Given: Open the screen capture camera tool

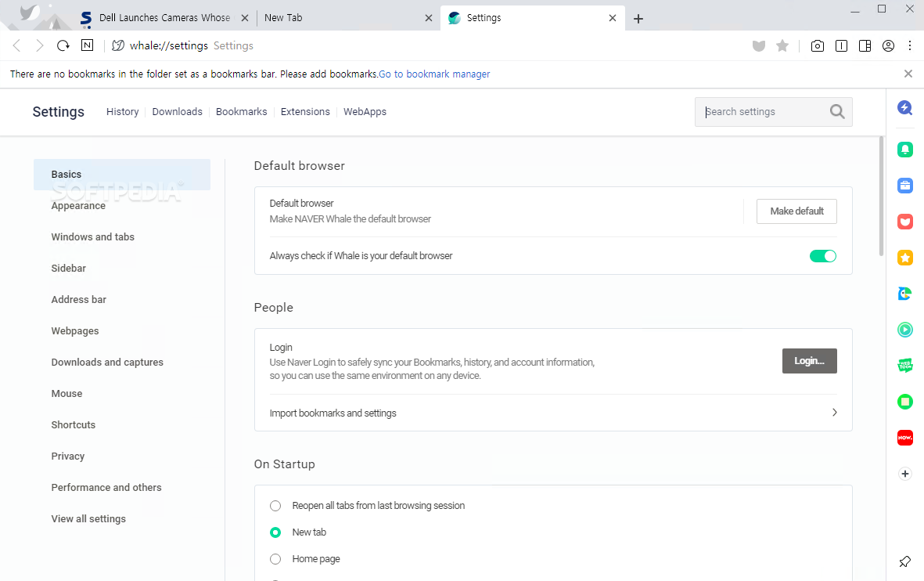Looking at the screenshot, I should (818, 45).
